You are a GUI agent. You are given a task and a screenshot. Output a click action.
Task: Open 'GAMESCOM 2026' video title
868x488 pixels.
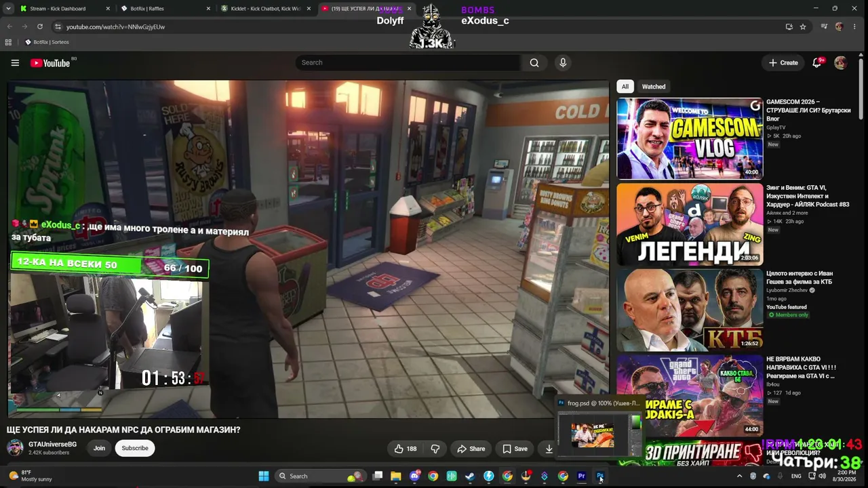808,110
